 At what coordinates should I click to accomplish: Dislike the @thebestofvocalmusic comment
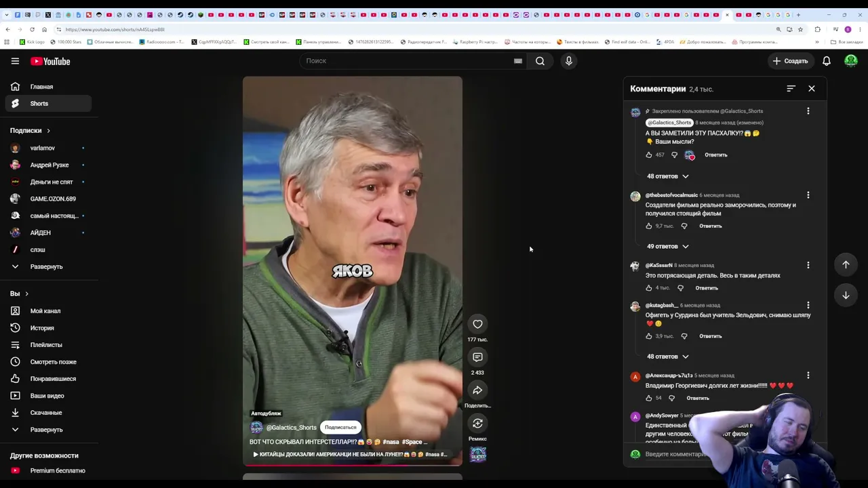point(684,226)
